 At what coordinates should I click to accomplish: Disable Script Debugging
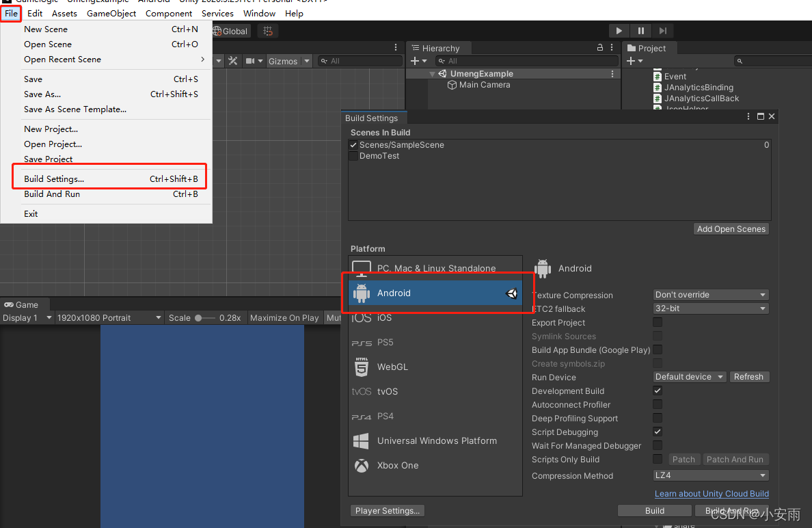tap(657, 432)
